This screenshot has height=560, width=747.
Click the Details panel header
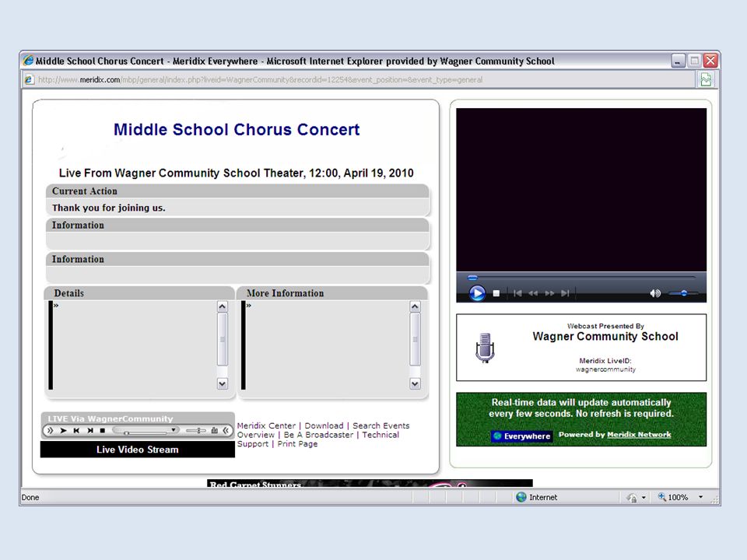click(x=139, y=293)
